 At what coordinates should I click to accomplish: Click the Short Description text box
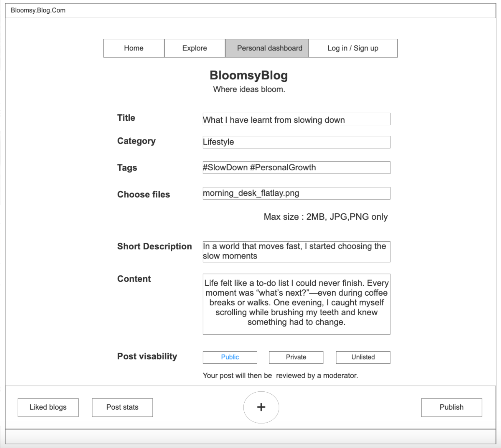(296, 252)
